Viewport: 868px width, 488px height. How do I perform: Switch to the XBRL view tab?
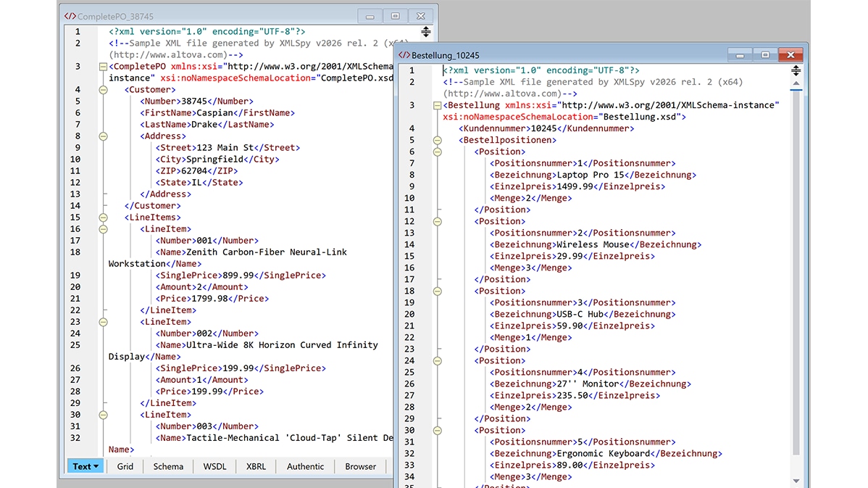tap(256, 466)
